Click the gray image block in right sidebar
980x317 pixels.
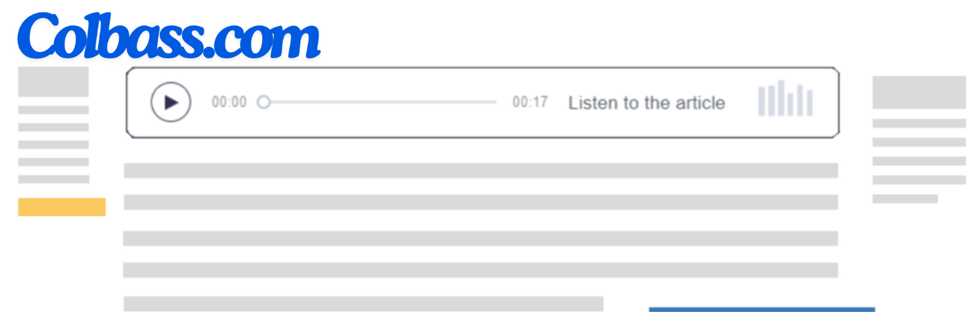click(918, 93)
